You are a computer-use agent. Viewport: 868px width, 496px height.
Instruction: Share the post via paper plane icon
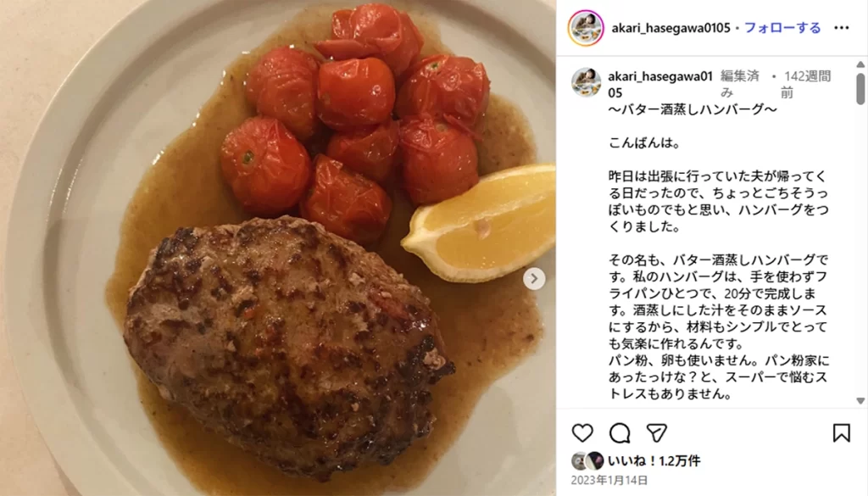(x=657, y=433)
